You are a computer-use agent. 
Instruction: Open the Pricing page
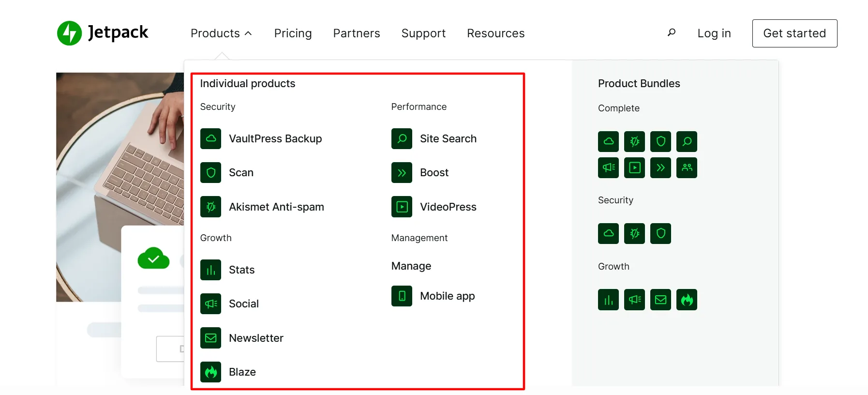point(293,33)
